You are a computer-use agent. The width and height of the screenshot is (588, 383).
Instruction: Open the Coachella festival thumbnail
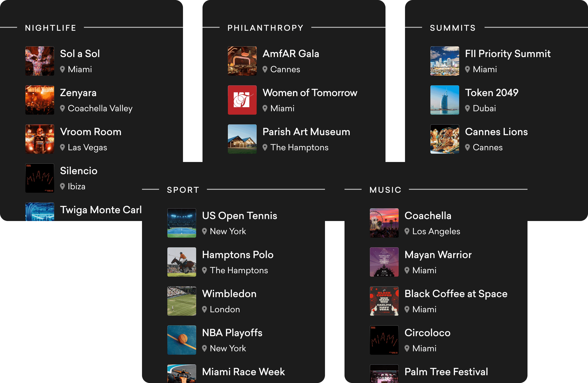(x=384, y=223)
